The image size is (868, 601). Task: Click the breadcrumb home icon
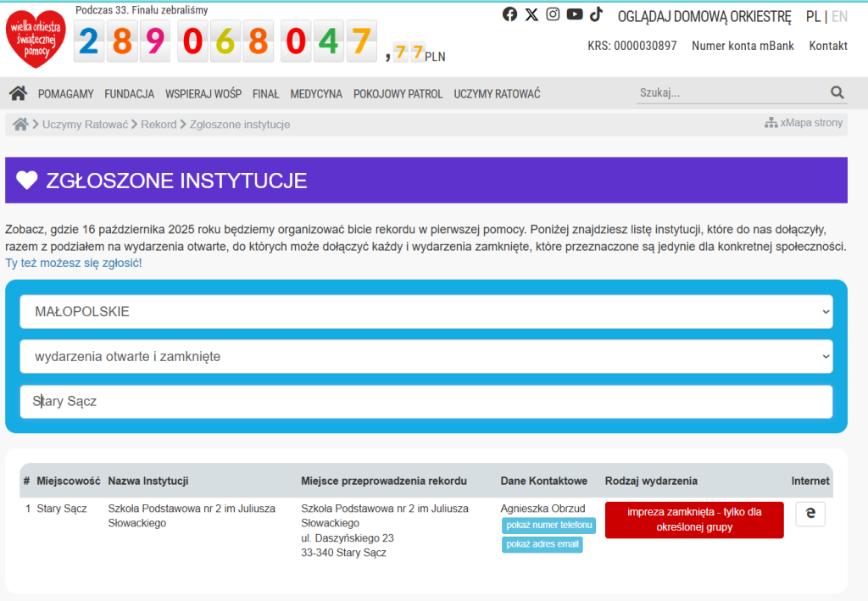coord(20,125)
